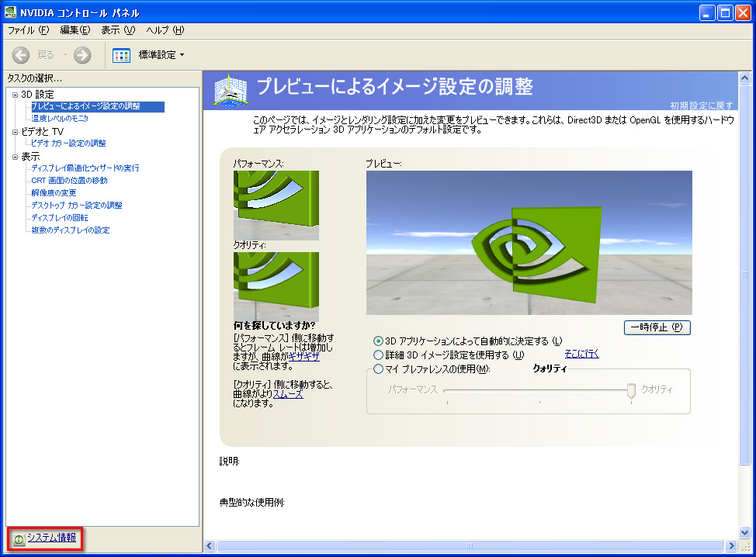Click the 標準設定 view grid icon
Screen dimensions: 756x557
[122, 55]
